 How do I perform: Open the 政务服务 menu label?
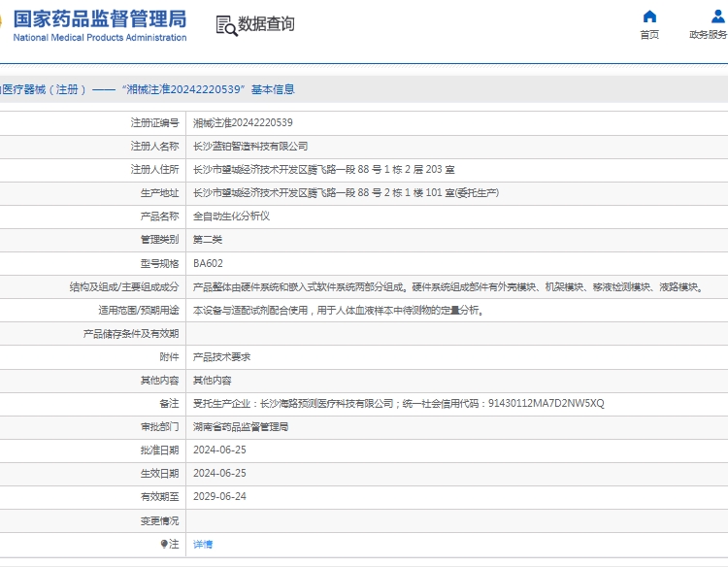pos(708,34)
